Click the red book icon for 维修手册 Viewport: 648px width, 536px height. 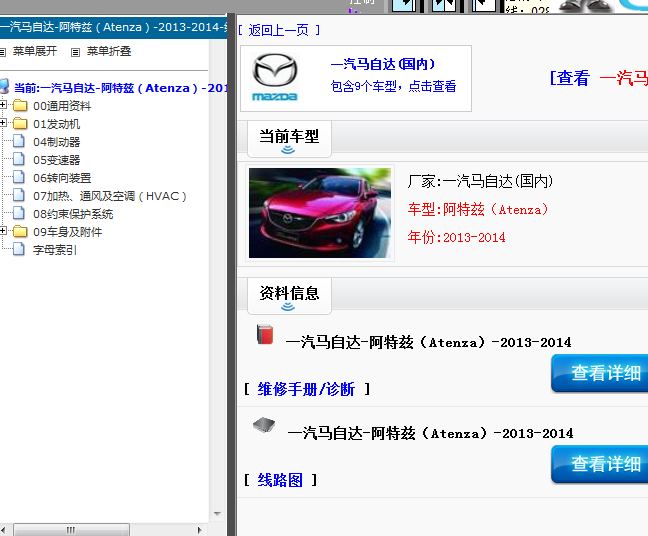pos(265,334)
